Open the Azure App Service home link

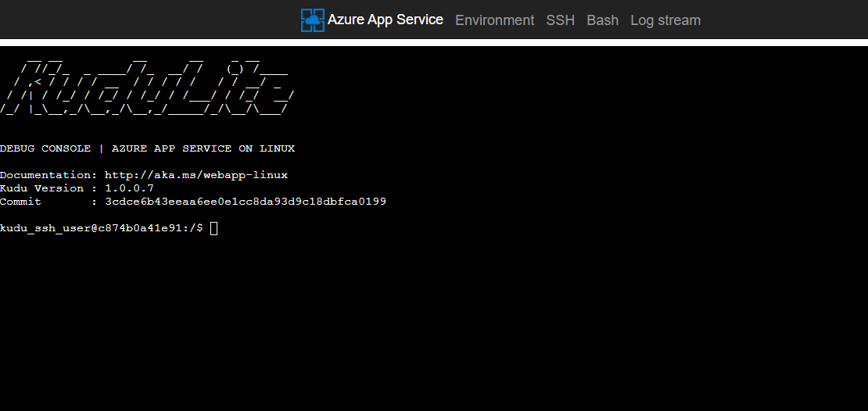click(385, 20)
